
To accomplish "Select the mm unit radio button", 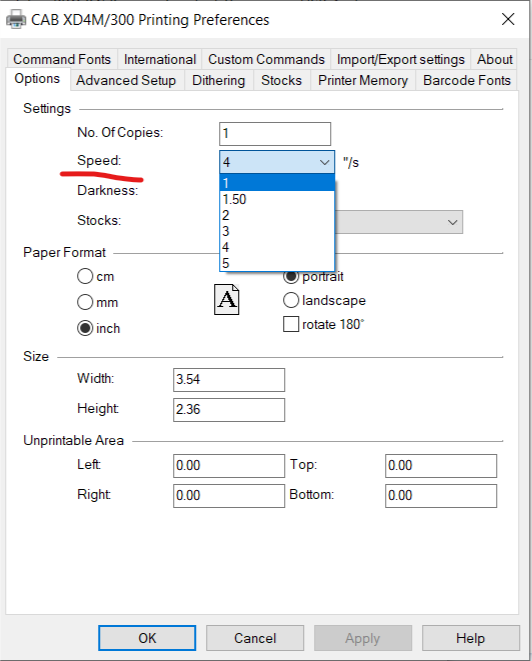I will [85, 302].
